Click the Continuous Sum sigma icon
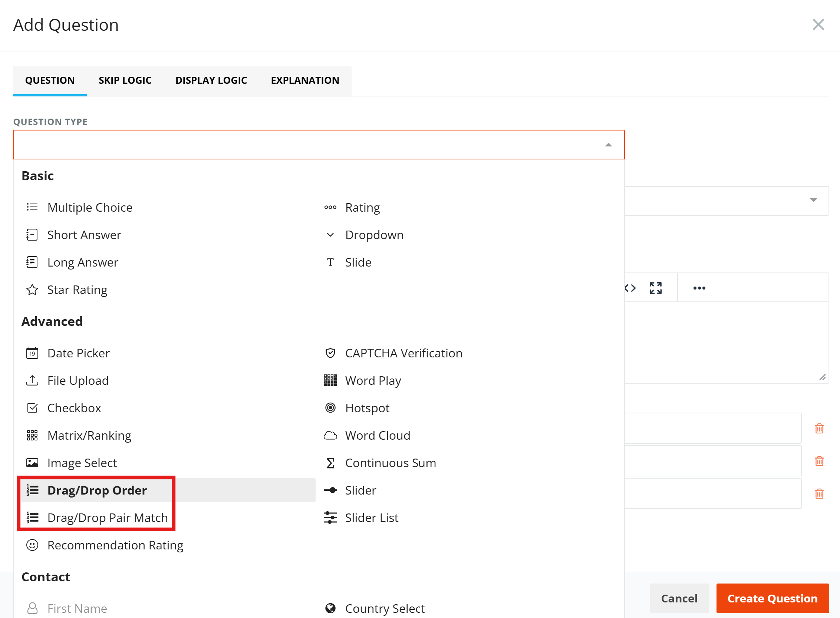 click(330, 463)
